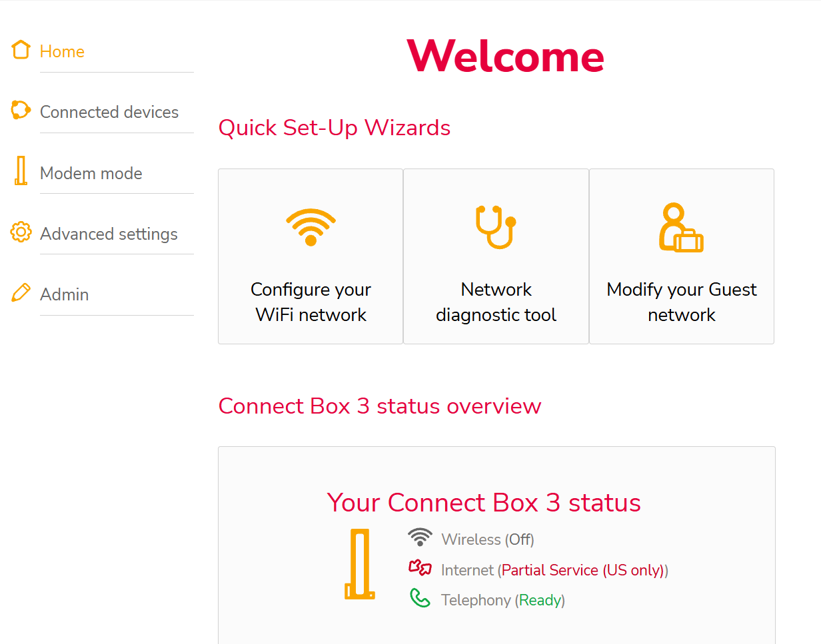Click the stethoscope diagnostic icon
The width and height of the screenshot is (821, 644).
click(x=496, y=227)
